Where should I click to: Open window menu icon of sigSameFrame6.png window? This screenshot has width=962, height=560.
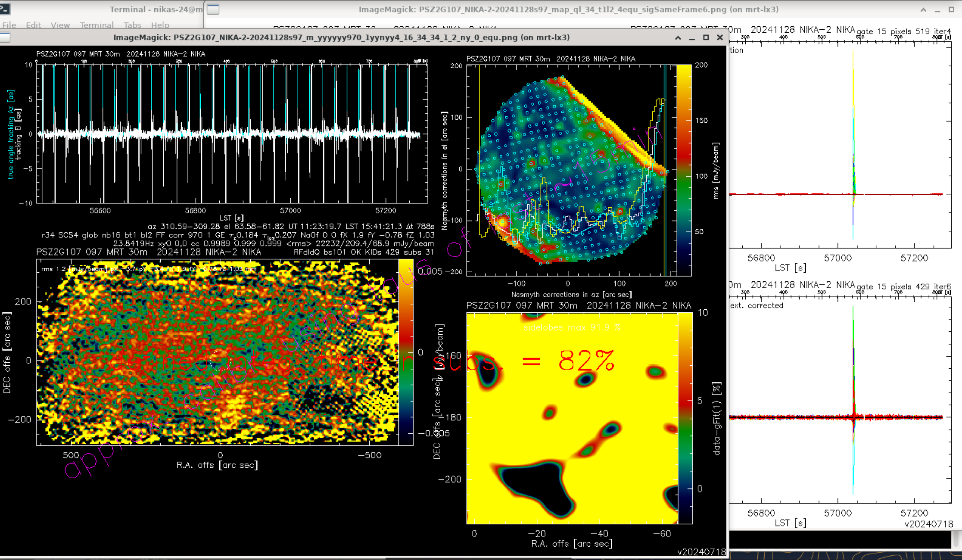[213, 9]
